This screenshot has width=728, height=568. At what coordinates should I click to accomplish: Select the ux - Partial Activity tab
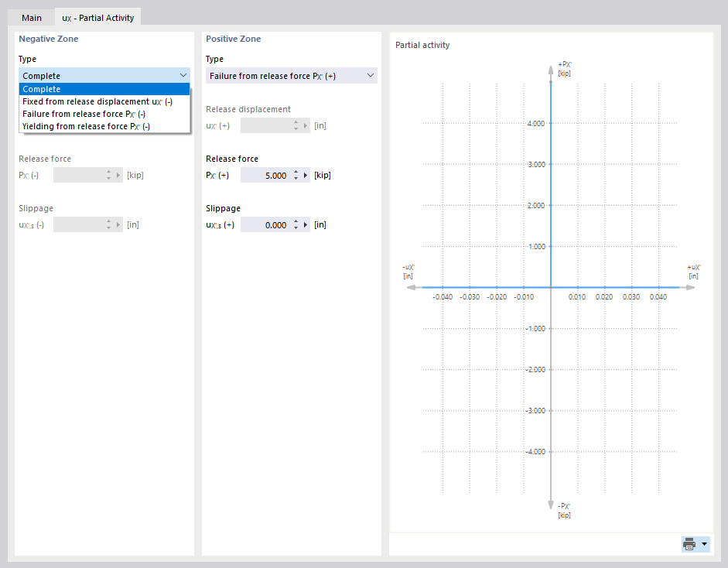coord(98,18)
